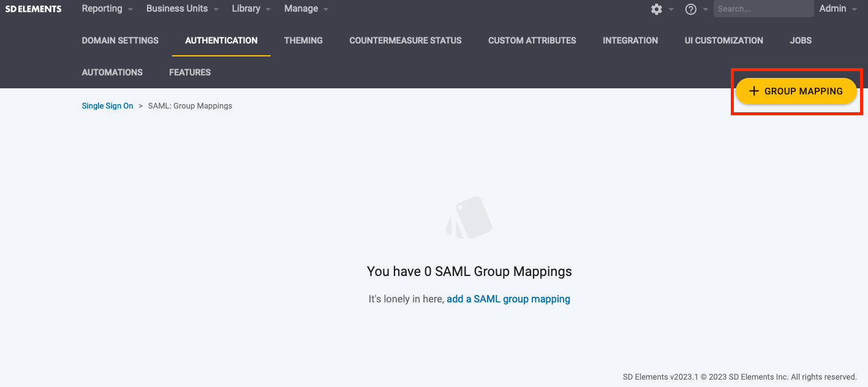This screenshot has width=868, height=387.
Task: Click the GROUP MAPPING button
Action: click(796, 91)
